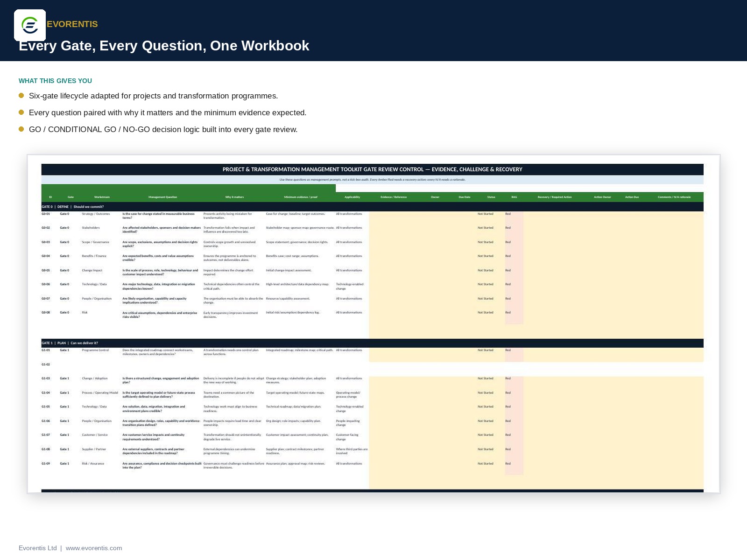Screen dimensions: 747x560
Task: Click the "Change / Adoption" workstream cell
Action: tap(95, 378)
